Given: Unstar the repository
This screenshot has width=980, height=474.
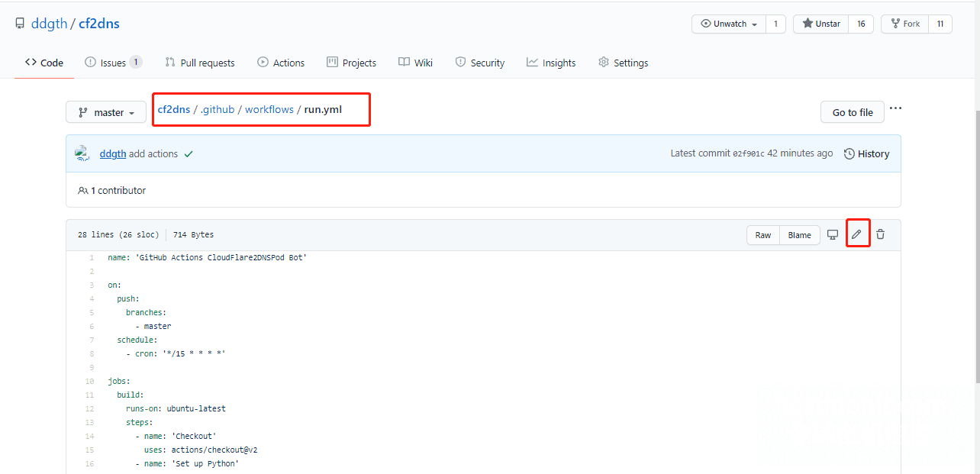Looking at the screenshot, I should click(x=821, y=24).
